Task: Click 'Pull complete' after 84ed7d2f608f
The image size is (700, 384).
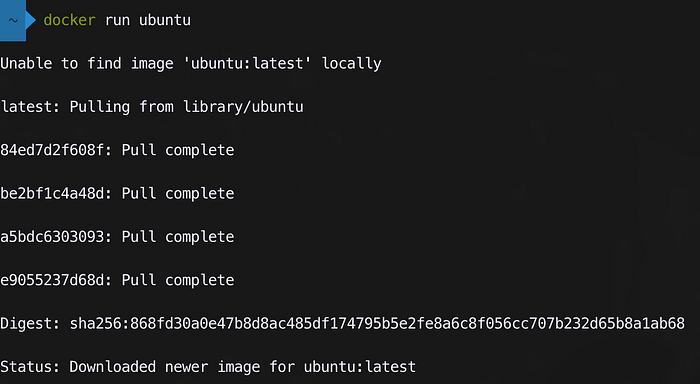Action: (x=178, y=150)
